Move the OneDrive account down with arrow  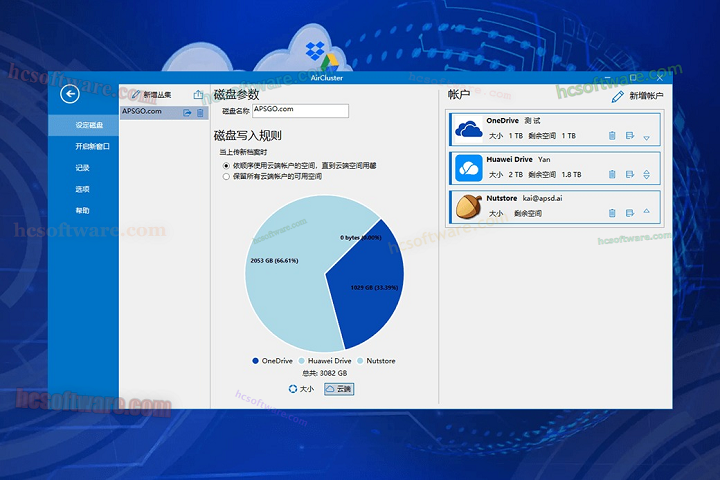647,138
